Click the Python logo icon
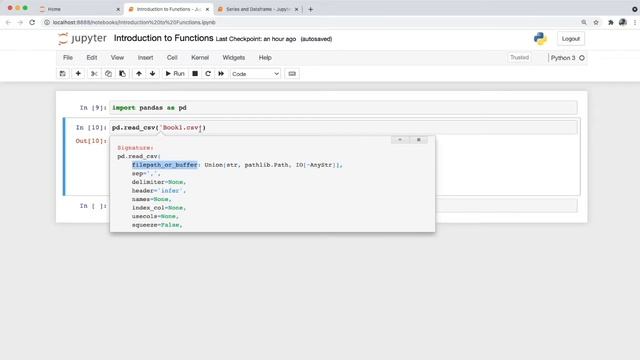640x360 pixels. 540,38
